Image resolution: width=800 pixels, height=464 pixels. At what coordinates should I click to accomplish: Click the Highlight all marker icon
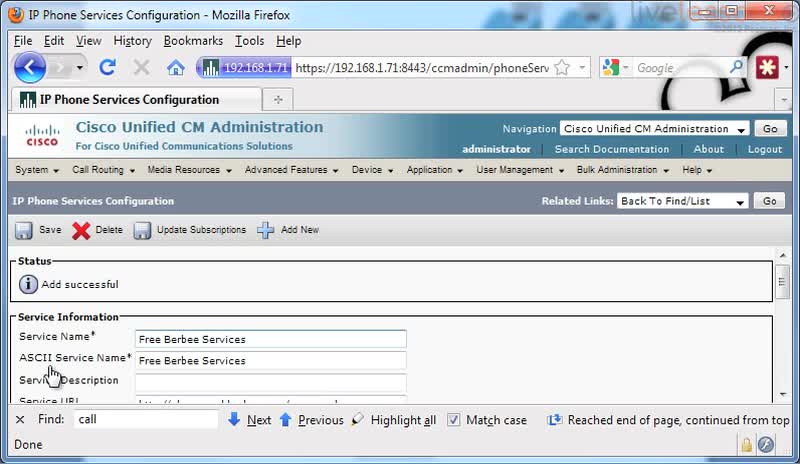358,420
